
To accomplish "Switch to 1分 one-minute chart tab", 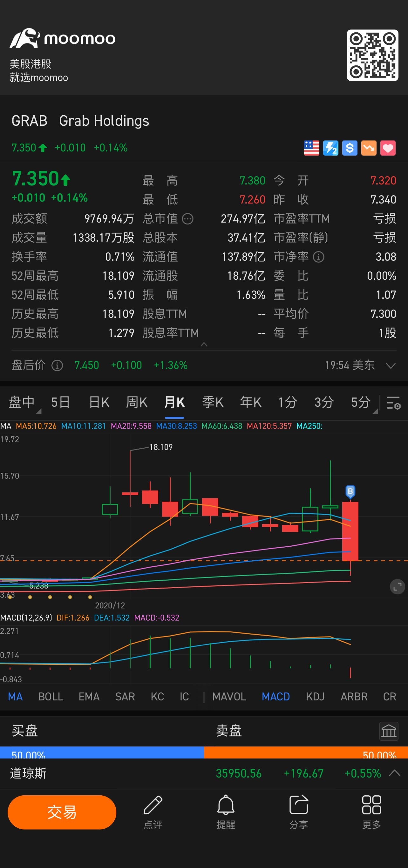I will (x=288, y=402).
